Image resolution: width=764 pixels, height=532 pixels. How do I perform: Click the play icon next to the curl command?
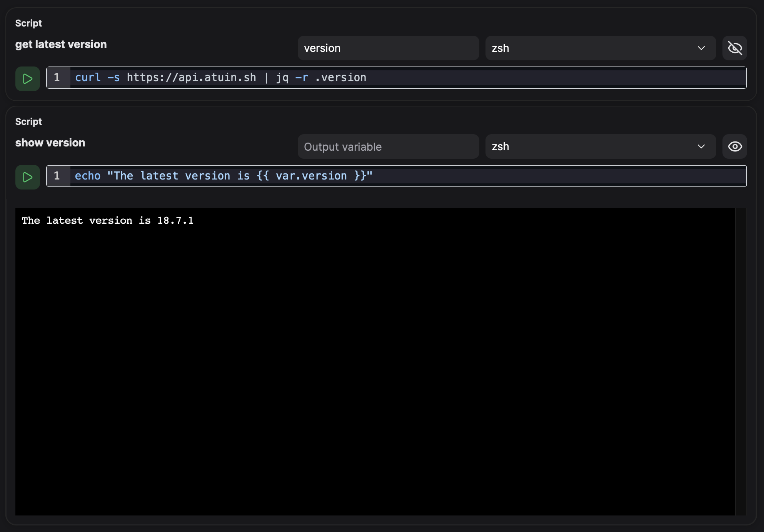coord(27,78)
